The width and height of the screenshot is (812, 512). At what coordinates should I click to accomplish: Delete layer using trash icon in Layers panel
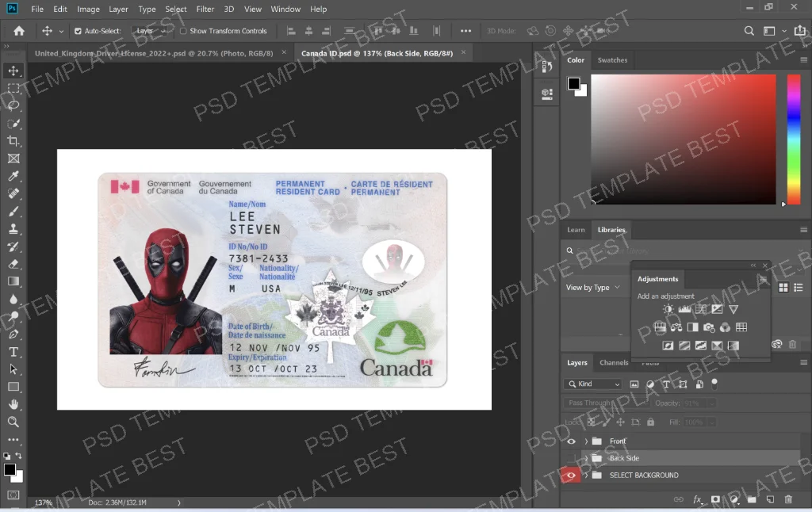point(788,499)
